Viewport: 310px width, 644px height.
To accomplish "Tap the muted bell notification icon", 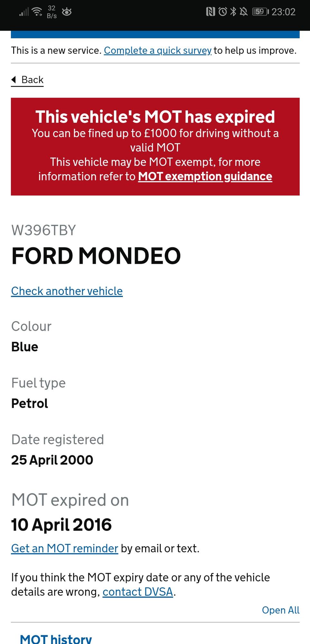I will pos(244,12).
